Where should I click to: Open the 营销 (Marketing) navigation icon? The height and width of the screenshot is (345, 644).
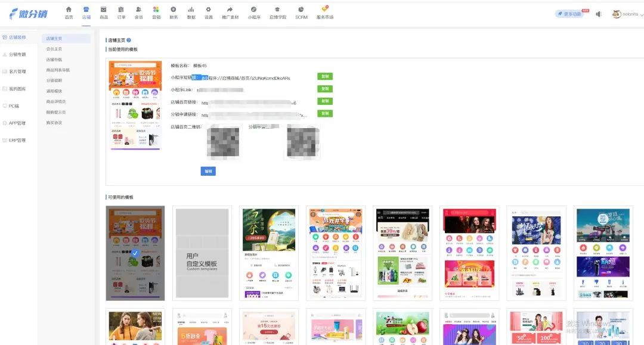[x=156, y=12]
